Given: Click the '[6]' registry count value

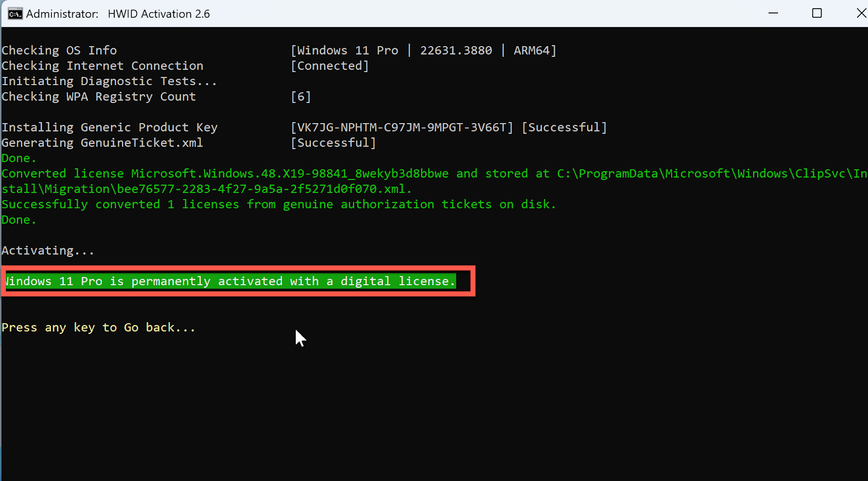Looking at the screenshot, I should click(301, 97).
